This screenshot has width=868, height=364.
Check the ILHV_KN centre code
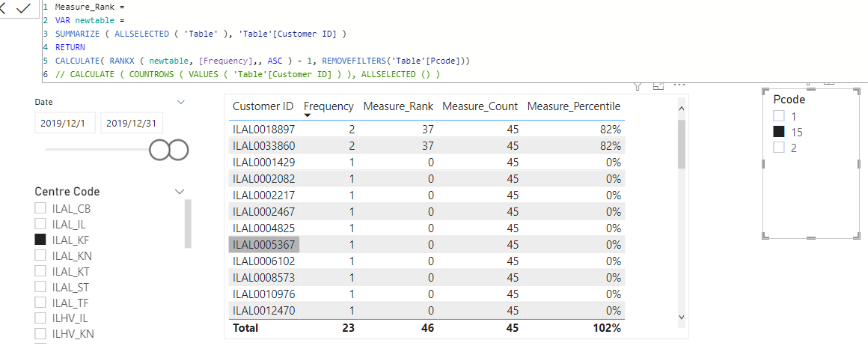click(40, 333)
